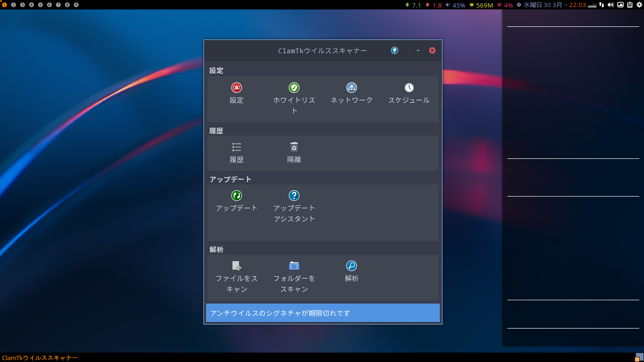Click the 569M memory indicator
Viewport: 644px width, 362px height.
click(481, 5)
